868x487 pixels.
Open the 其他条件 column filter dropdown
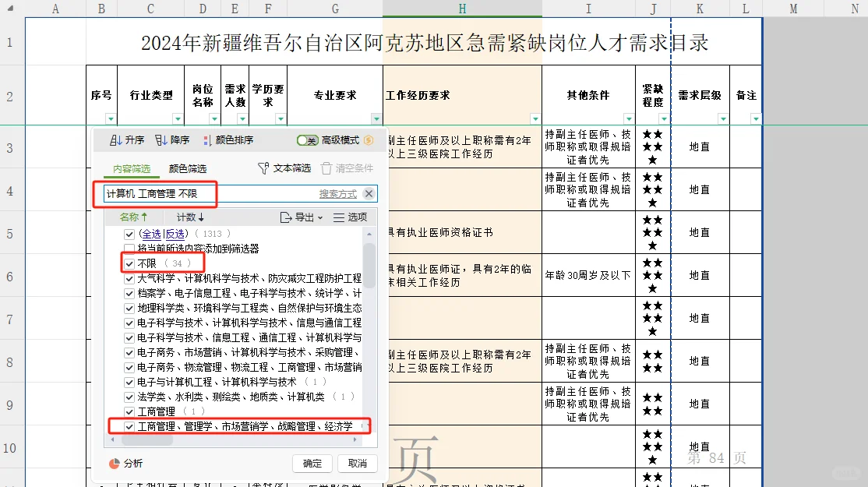629,119
